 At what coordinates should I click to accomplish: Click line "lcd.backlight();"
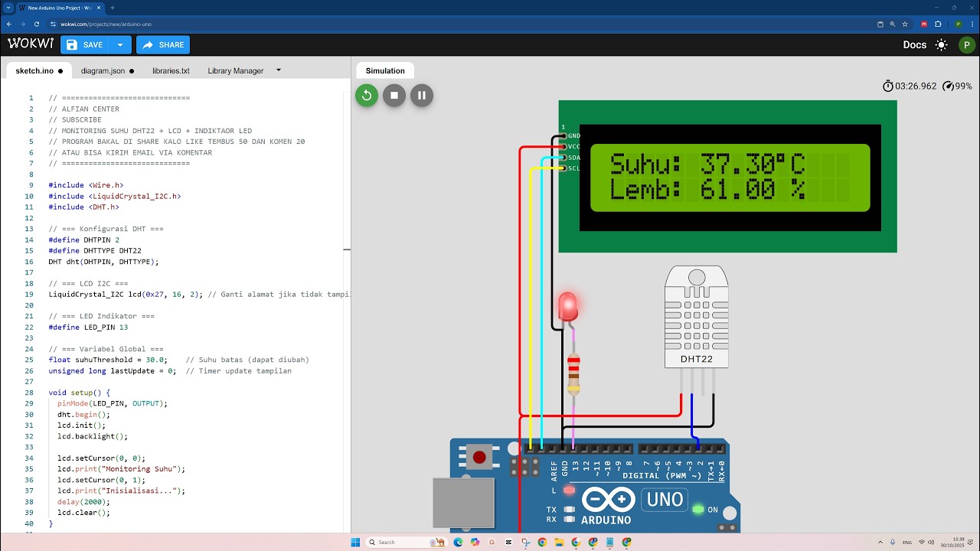(x=93, y=436)
